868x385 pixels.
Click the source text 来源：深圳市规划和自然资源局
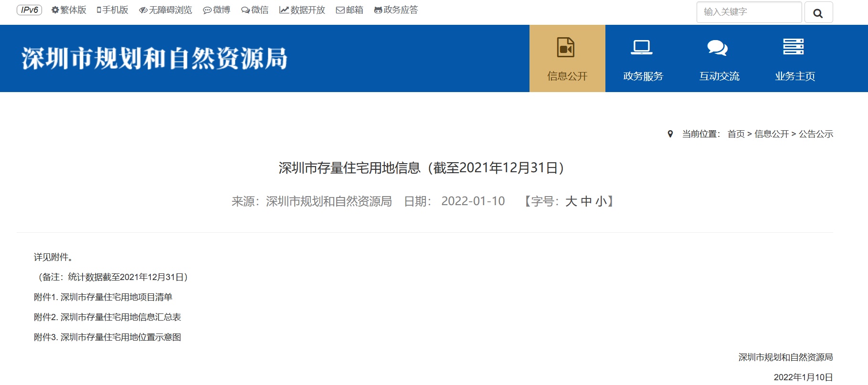[x=312, y=201]
